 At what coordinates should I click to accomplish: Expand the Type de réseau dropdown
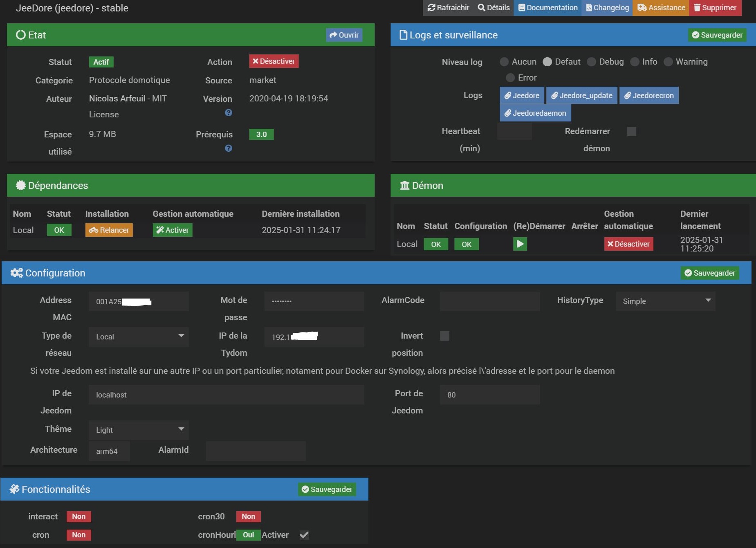139,337
